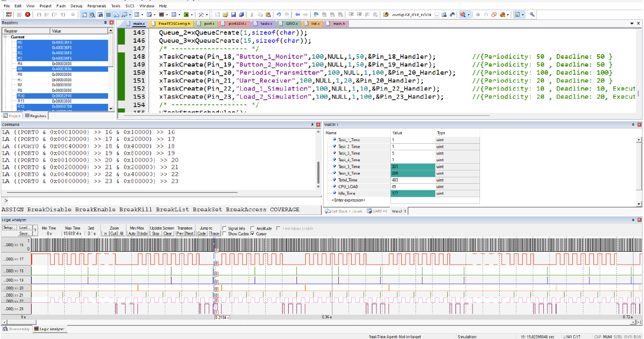
Task: Collapse the Current registers group
Action: click(x=5, y=35)
